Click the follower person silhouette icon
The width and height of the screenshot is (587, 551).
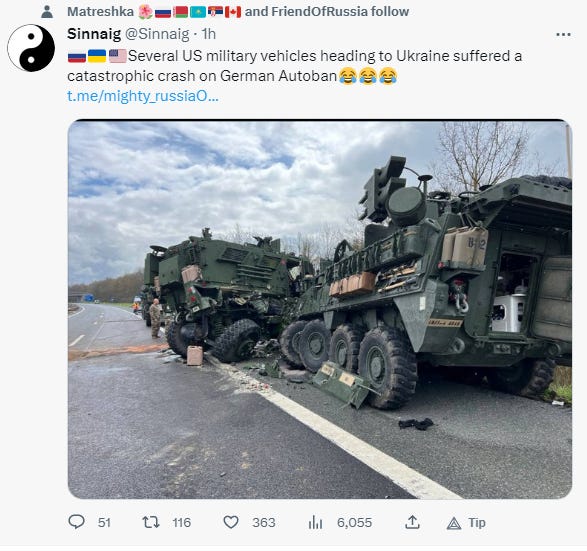pyautogui.click(x=47, y=12)
